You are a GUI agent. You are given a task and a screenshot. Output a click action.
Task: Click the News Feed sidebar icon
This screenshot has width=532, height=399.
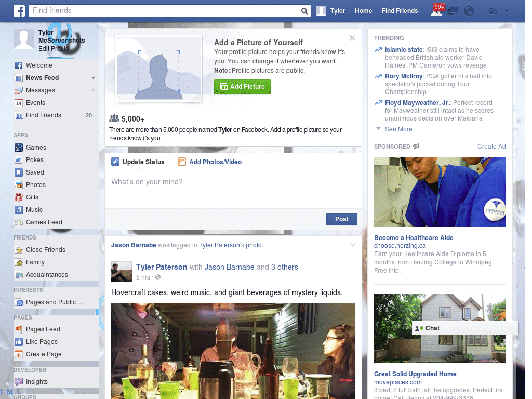[19, 78]
